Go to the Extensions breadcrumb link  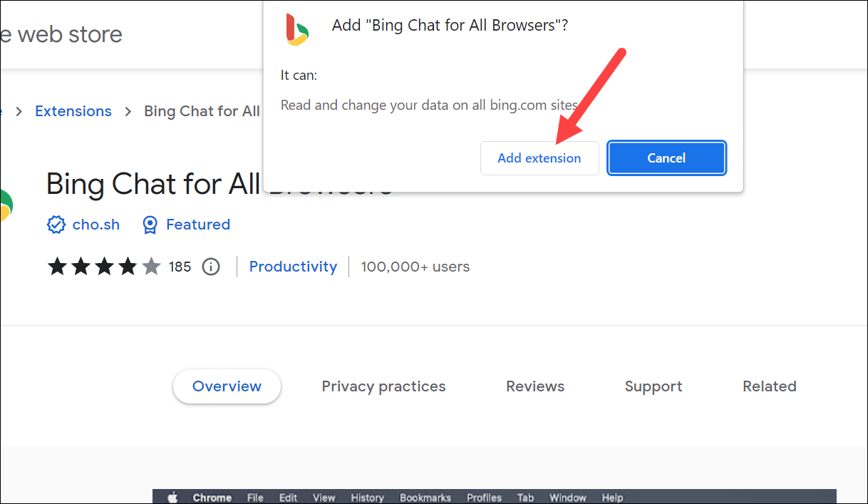(x=73, y=111)
